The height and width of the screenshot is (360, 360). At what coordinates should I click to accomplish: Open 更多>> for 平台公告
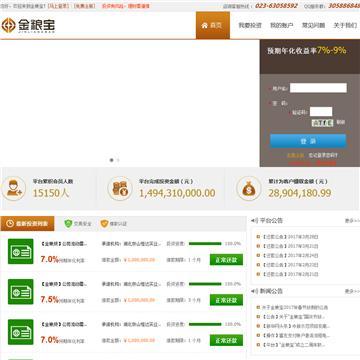click(352, 221)
